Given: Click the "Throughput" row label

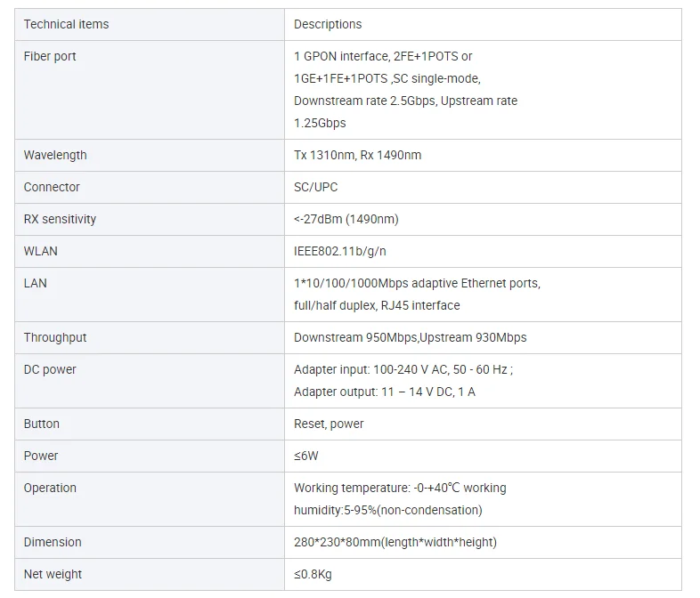Looking at the screenshot, I should [x=55, y=337].
